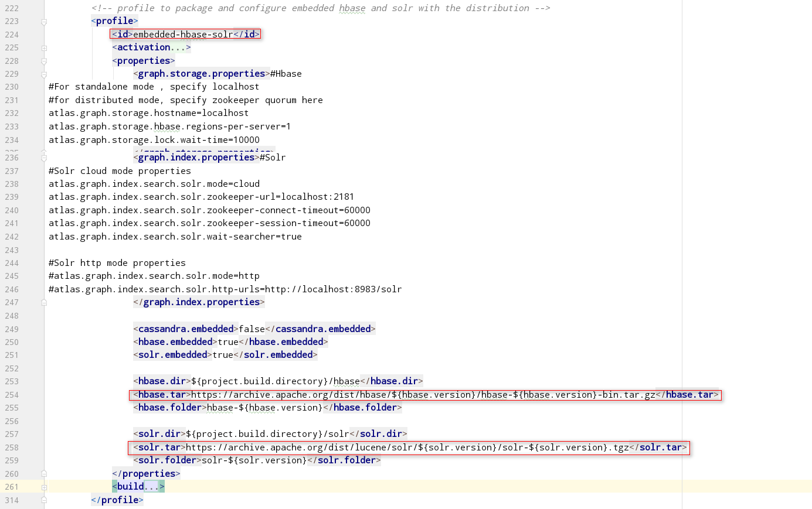This screenshot has width=812, height=509.
Task: Collapse the properties block at line 228
Action: pyautogui.click(x=44, y=61)
